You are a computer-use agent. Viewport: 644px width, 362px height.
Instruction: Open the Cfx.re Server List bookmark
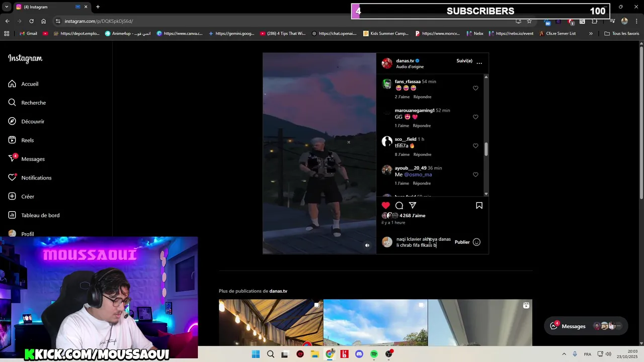557,34
